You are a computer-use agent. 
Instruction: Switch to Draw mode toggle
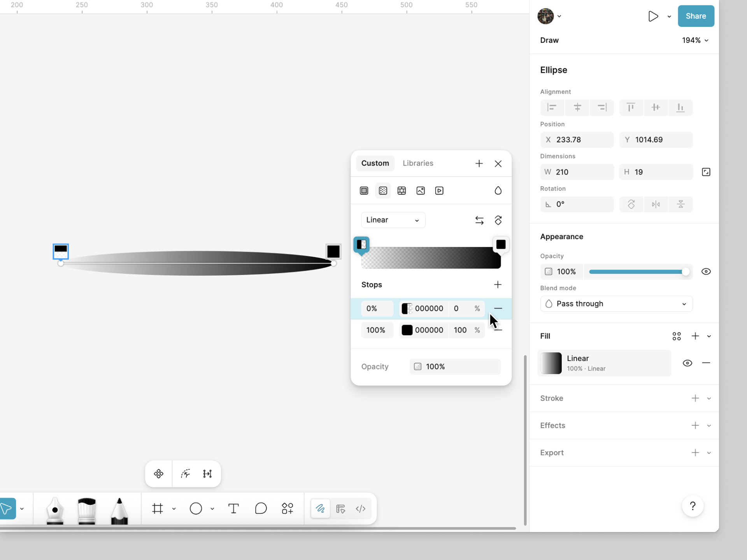click(x=320, y=509)
